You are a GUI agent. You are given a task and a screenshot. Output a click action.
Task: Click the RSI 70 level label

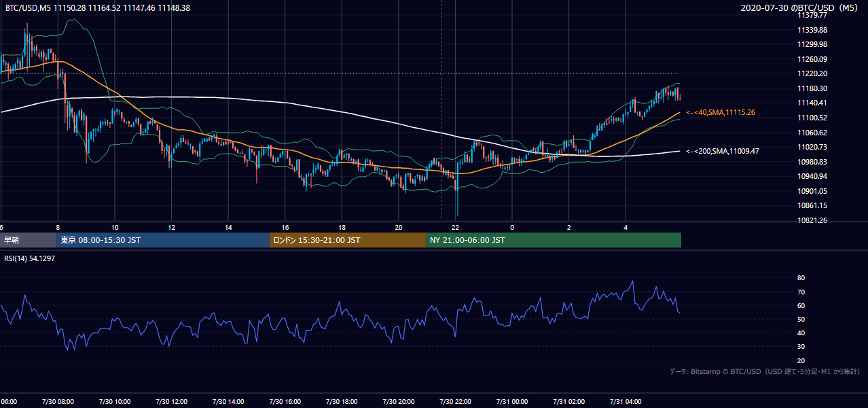[x=801, y=292]
